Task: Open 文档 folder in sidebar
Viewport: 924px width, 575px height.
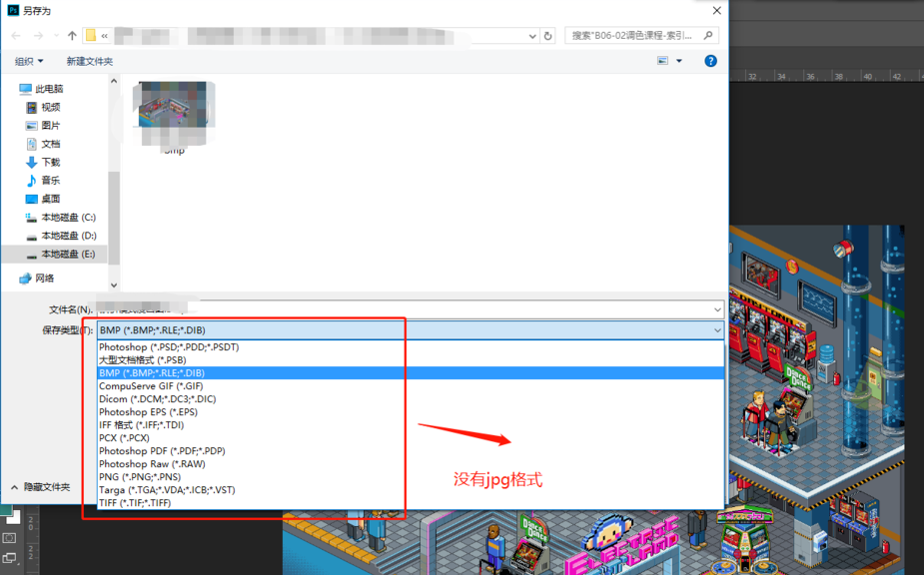Action: click(x=43, y=144)
